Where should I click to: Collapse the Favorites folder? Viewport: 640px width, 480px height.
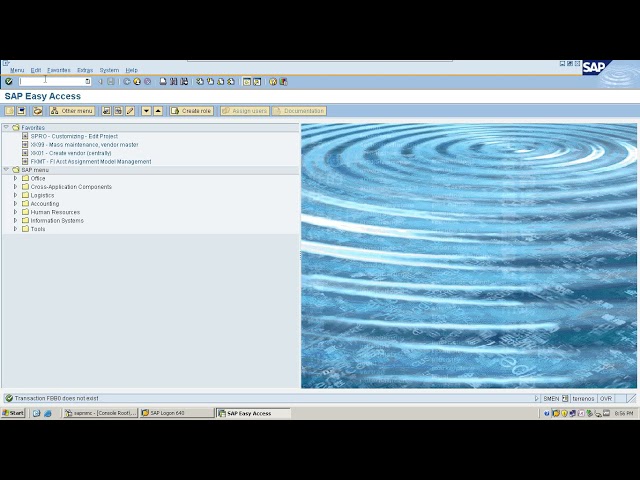(x=6, y=127)
